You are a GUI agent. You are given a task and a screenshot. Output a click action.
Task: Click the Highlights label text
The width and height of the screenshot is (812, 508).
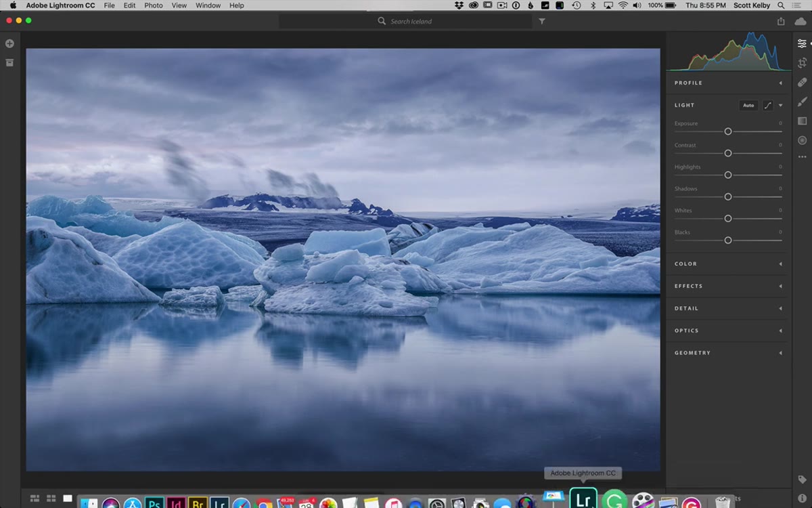(687, 167)
